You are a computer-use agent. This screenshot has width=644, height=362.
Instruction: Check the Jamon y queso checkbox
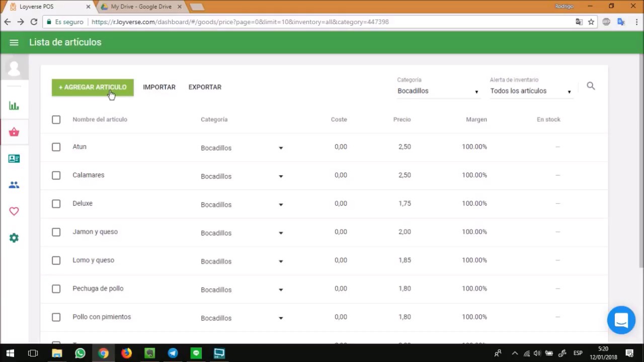[56, 232]
